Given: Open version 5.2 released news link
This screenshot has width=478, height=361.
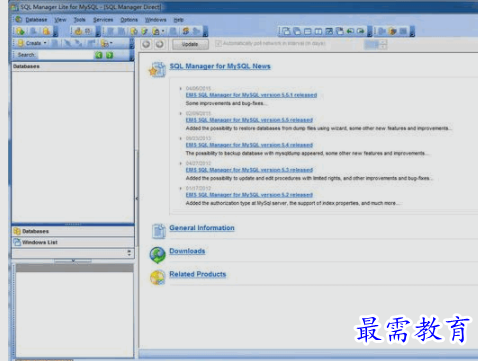Looking at the screenshot, I should pyautogui.click(x=249, y=195).
